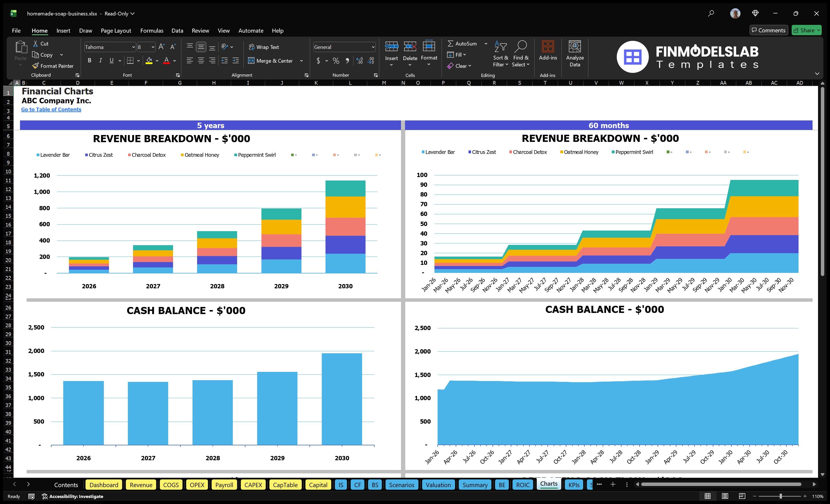Image resolution: width=830 pixels, height=504 pixels.
Task: Follow the Go to Table of Contents link
Action: click(x=51, y=109)
